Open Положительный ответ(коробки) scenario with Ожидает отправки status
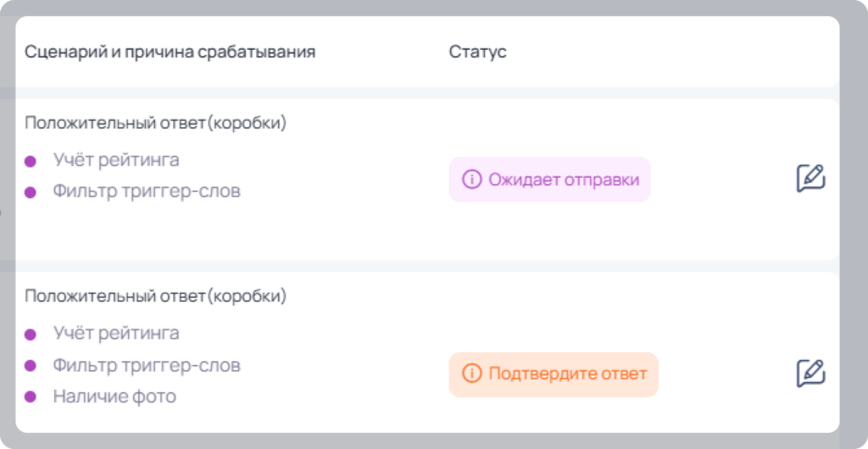868x449 pixels. pos(156,124)
